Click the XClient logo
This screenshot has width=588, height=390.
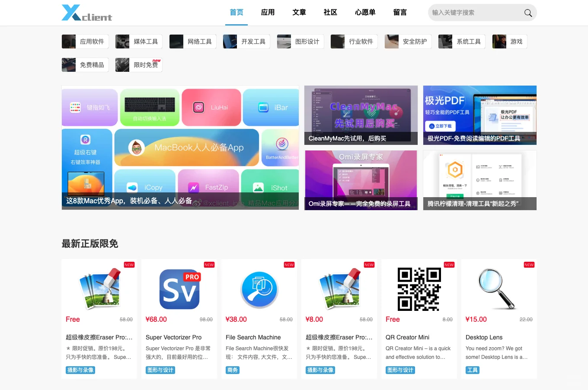tap(86, 13)
